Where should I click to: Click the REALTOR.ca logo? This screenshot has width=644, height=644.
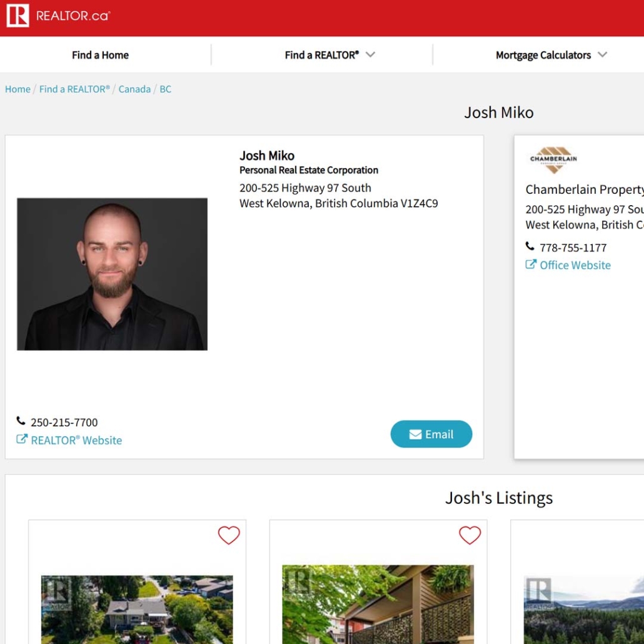pyautogui.click(x=58, y=16)
